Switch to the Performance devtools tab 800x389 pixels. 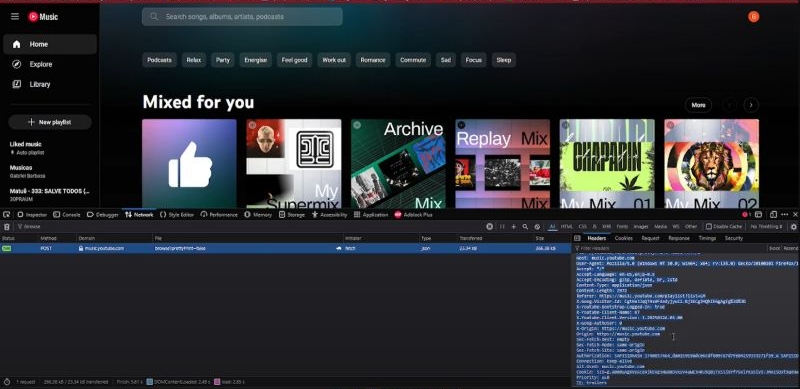[x=219, y=215]
